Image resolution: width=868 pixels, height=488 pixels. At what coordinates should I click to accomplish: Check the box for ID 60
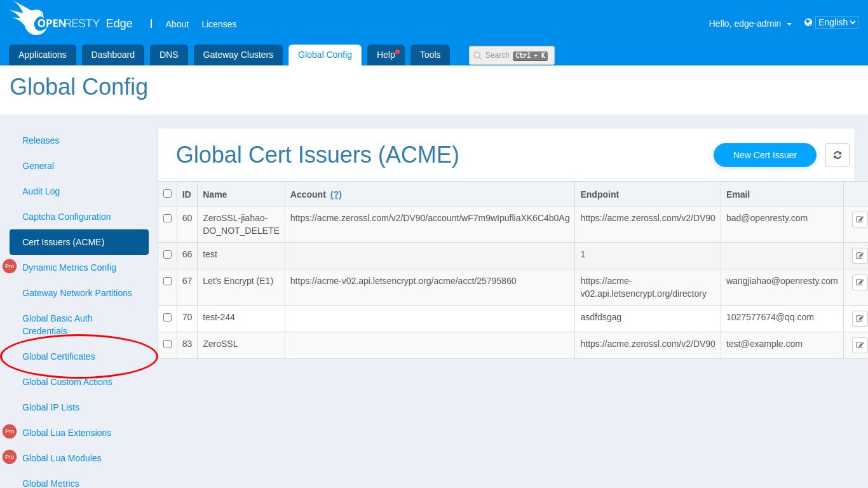(x=167, y=218)
